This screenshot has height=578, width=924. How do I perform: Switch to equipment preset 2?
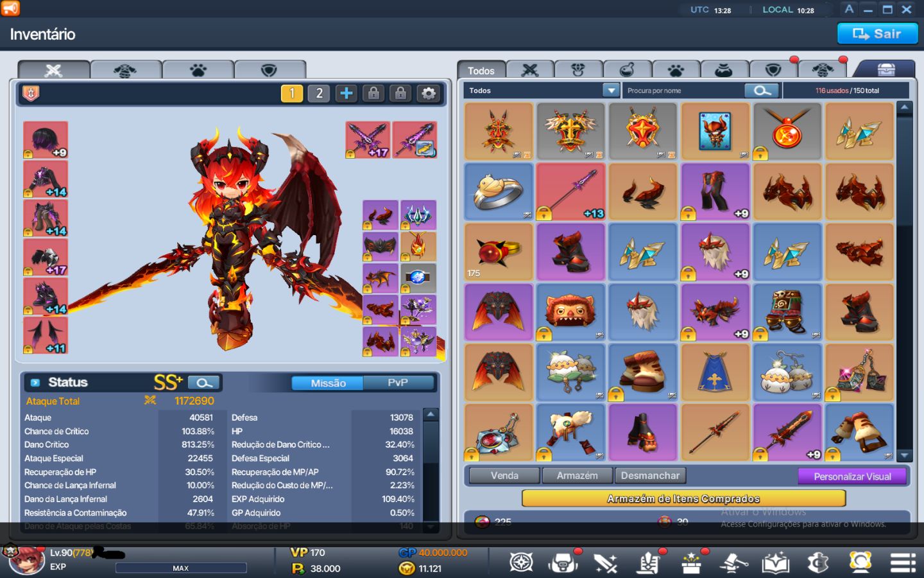(x=319, y=94)
